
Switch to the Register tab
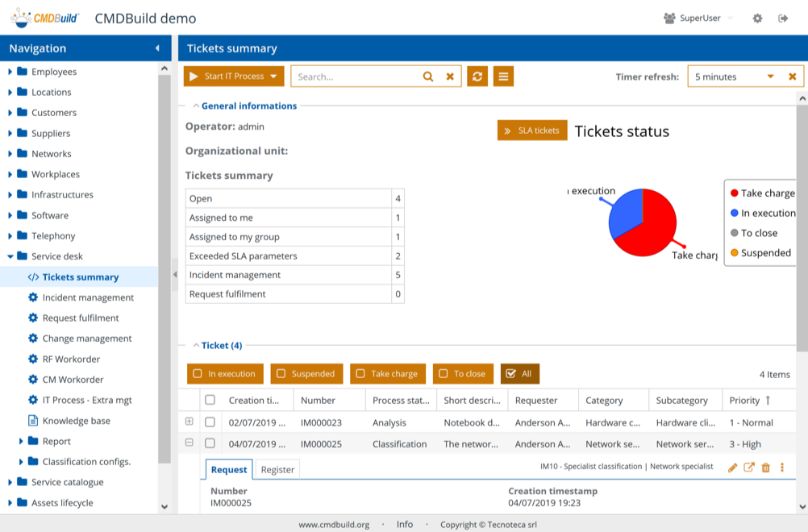click(x=277, y=470)
